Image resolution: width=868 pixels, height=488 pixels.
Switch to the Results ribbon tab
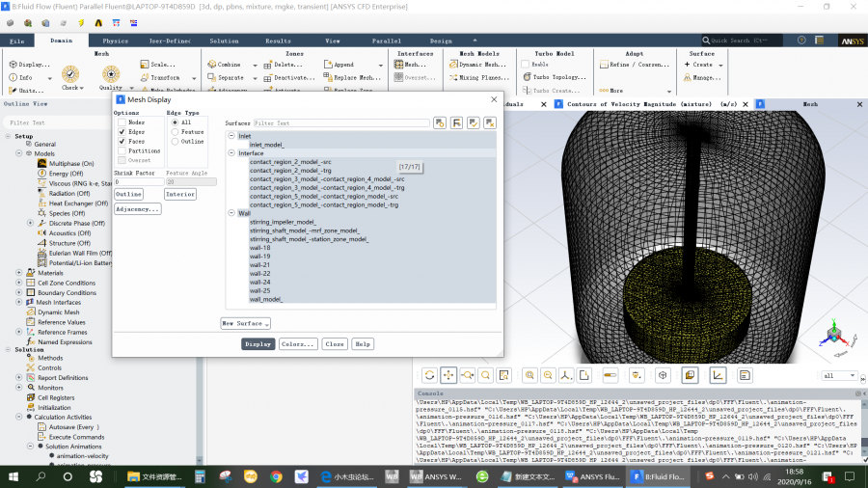pyautogui.click(x=278, y=41)
